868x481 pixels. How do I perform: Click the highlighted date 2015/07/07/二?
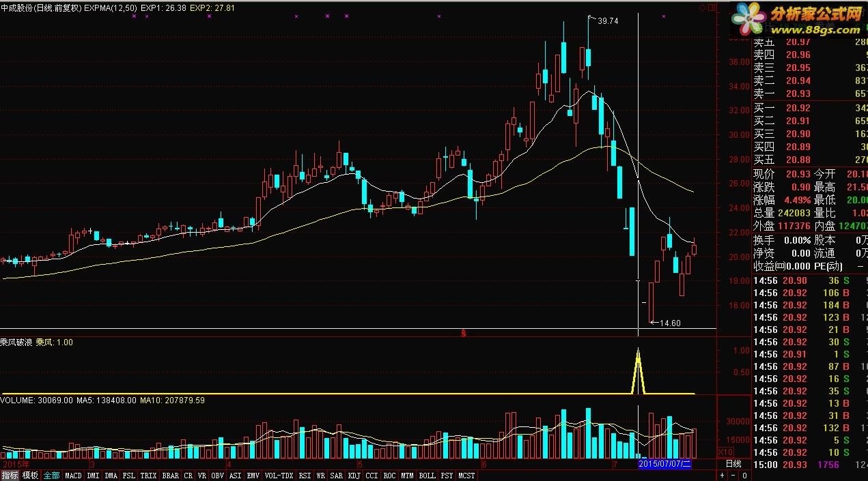coord(664,464)
